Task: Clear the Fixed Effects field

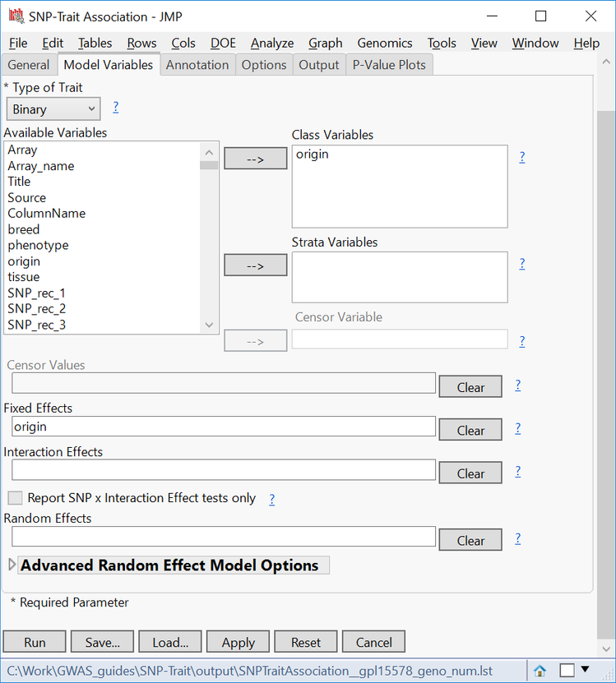Action: pyautogui.click(x=470, y=431)
